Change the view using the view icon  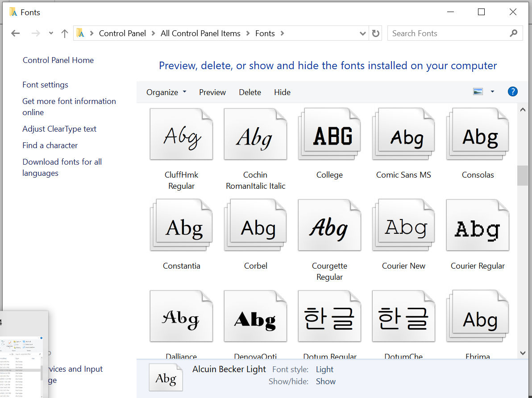[x=478, y=91]
